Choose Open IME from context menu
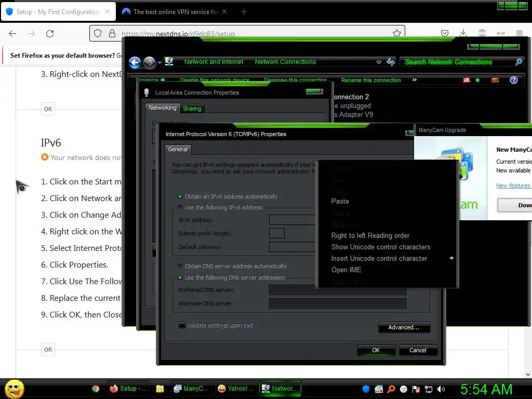 point(346,270)
